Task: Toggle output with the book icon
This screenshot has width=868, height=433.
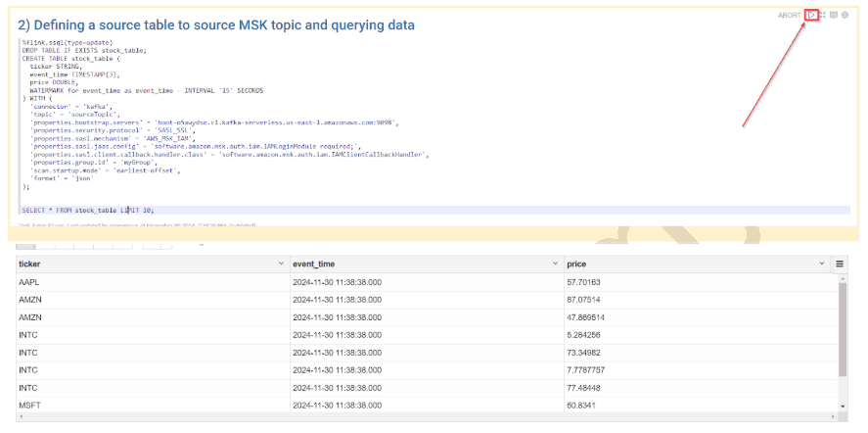Action: point(834,15)
